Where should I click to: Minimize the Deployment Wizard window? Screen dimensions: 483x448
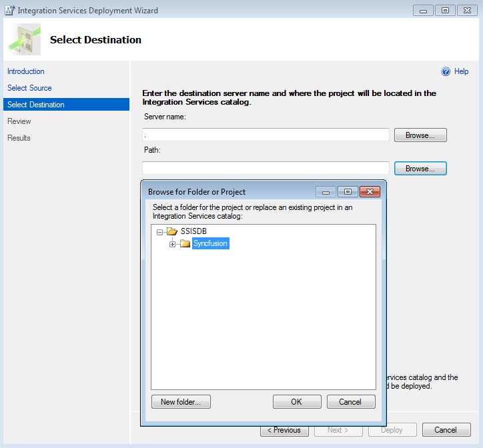(423, 11)
